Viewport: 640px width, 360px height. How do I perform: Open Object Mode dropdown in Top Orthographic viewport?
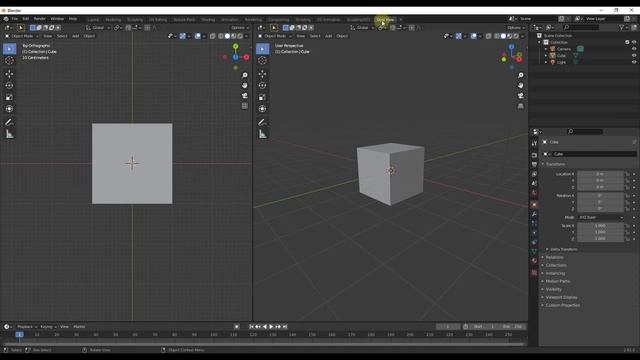click(x=22, y=36)
